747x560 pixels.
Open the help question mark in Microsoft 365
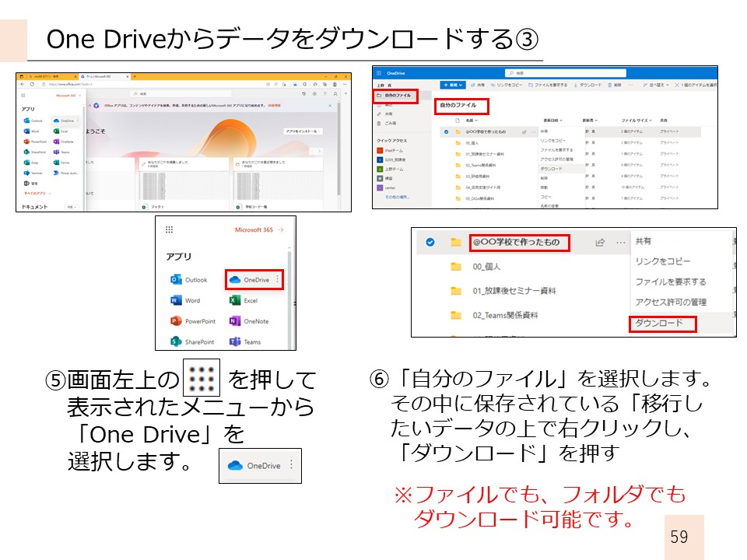tap(325, 93)
